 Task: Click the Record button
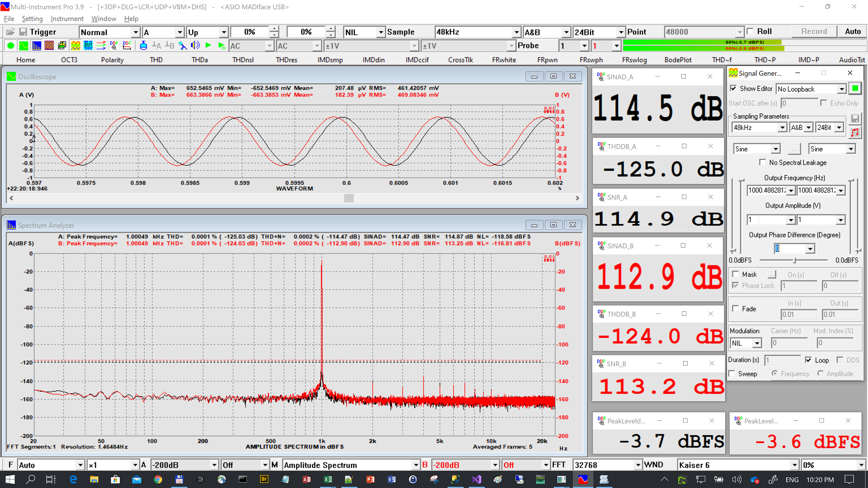click(x=814, y=32)
